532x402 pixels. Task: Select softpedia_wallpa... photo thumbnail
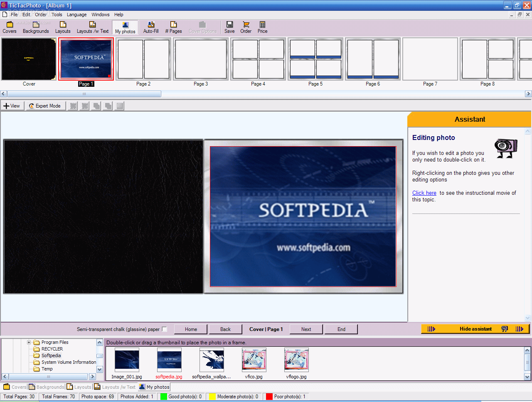tap(212, 360)
